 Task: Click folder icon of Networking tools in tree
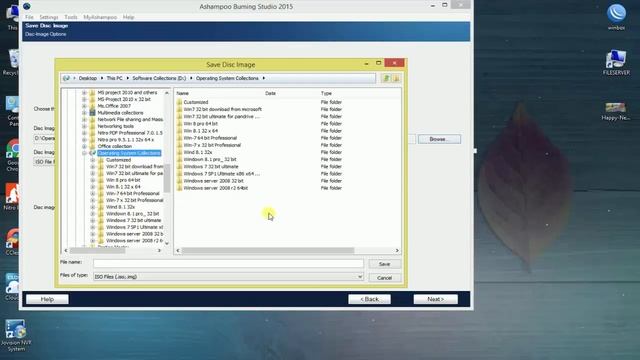[92, 126]
